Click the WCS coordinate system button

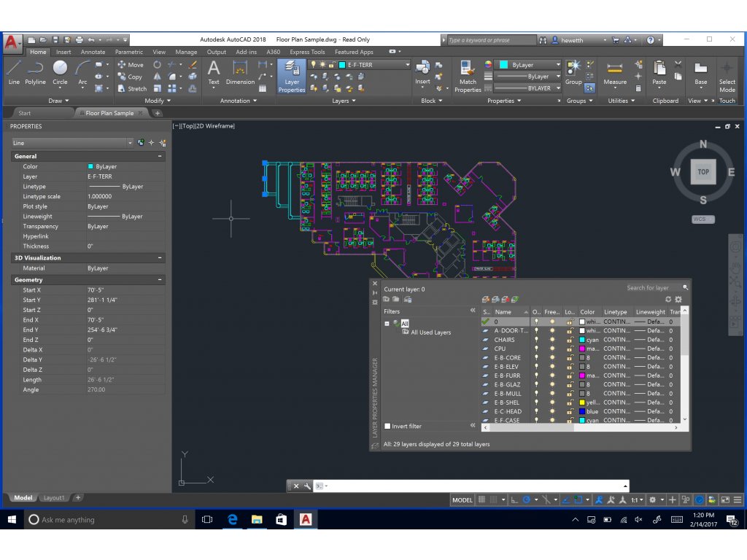703,219
